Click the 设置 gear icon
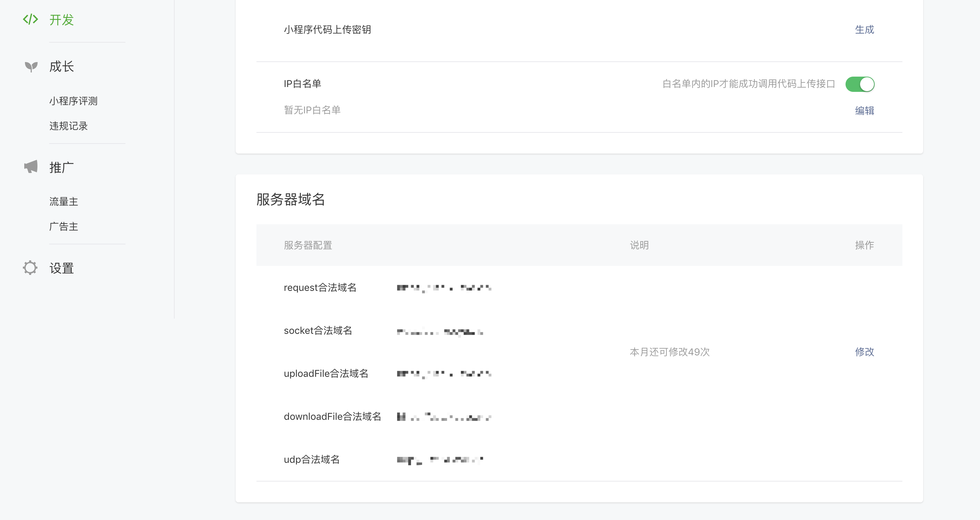 pos(30,268)
